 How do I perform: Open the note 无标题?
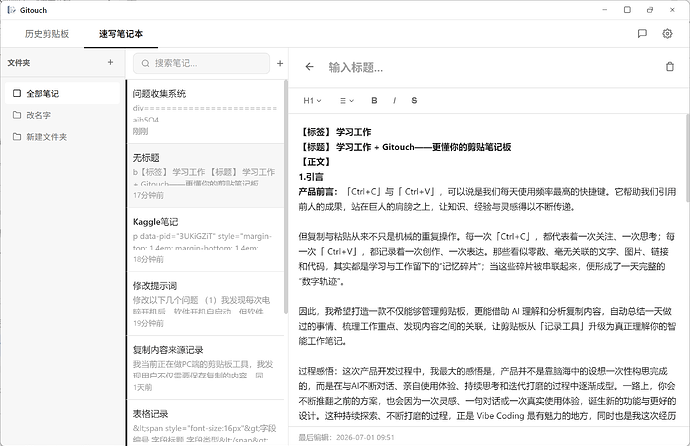pos(206,175)
